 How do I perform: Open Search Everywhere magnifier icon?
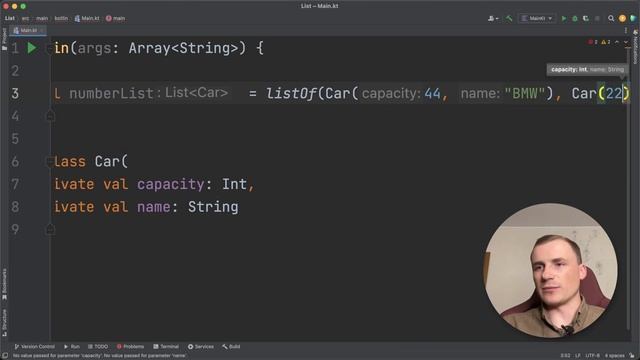(x=611, y=18)
